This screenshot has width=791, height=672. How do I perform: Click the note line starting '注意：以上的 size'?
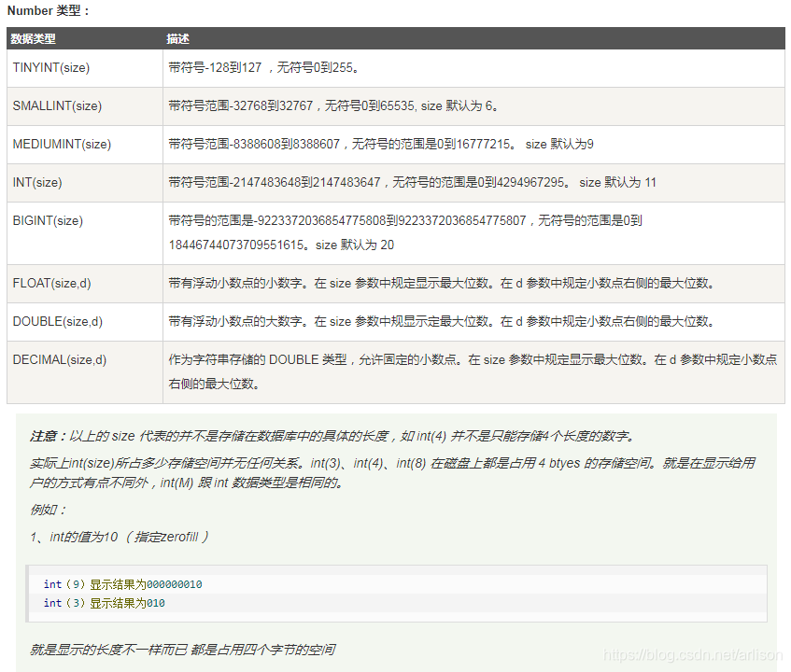332,436
